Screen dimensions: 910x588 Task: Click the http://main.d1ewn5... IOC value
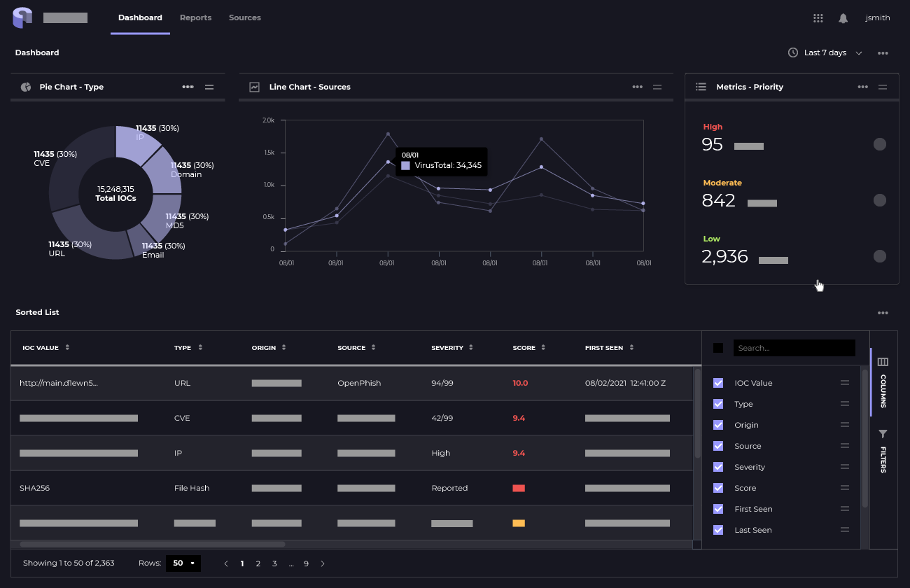[x=59, y=383]
